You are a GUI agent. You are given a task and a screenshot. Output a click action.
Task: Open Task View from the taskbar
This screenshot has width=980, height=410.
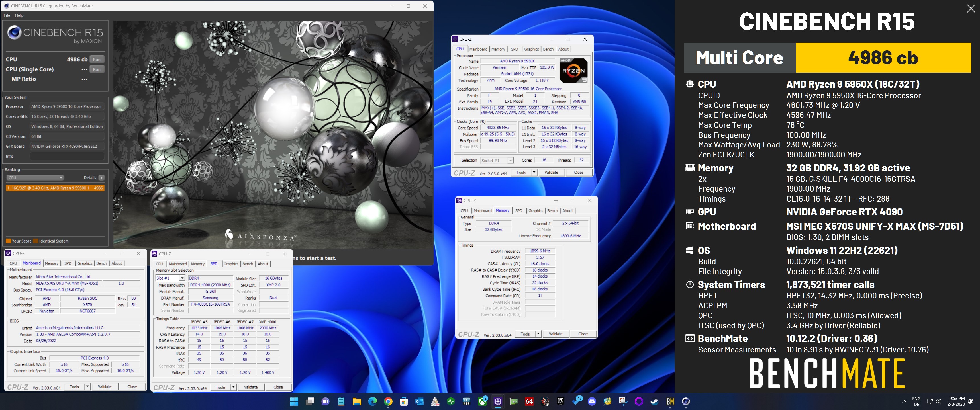(310, 401)
